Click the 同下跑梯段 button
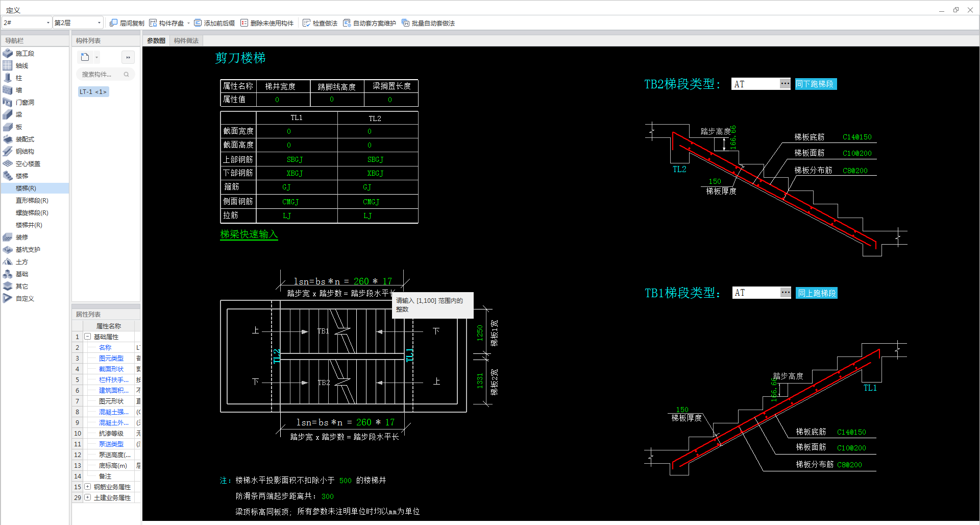980x525 pixels. click(815, 84)
